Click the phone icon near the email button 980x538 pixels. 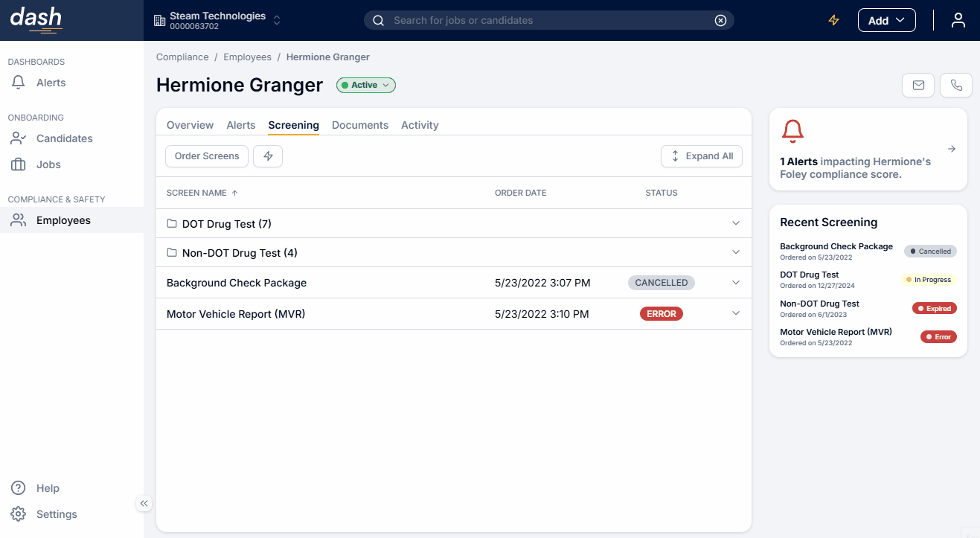point(955,85)
